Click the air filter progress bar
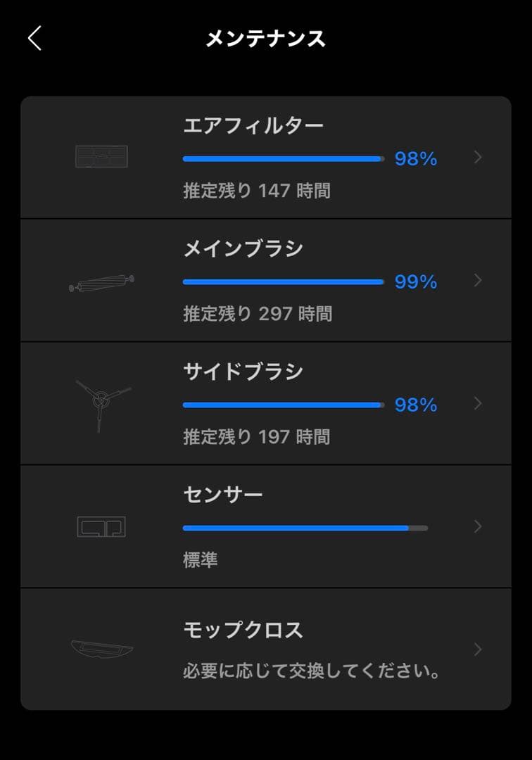The width and height of the screenshot is (532, 760). pyautogui.click(x=283, y=159)
